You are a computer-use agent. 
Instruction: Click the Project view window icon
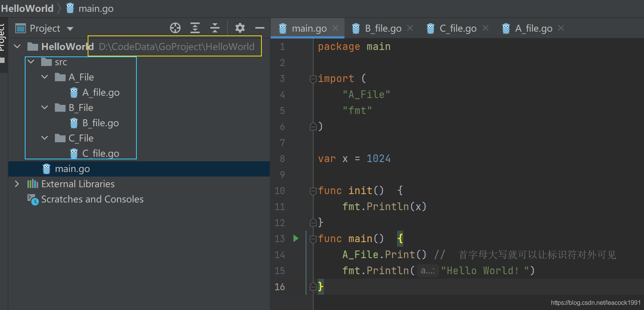tap(20, 28)
